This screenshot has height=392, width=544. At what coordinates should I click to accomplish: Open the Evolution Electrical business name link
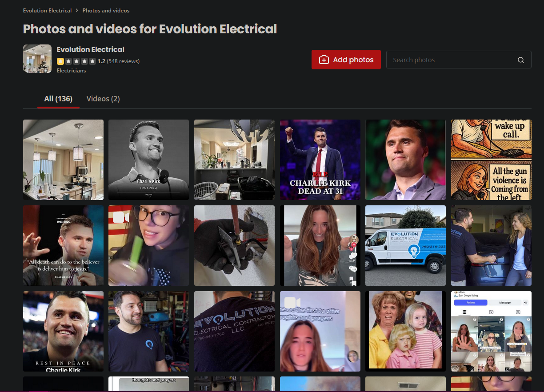[x=91, y=49]
